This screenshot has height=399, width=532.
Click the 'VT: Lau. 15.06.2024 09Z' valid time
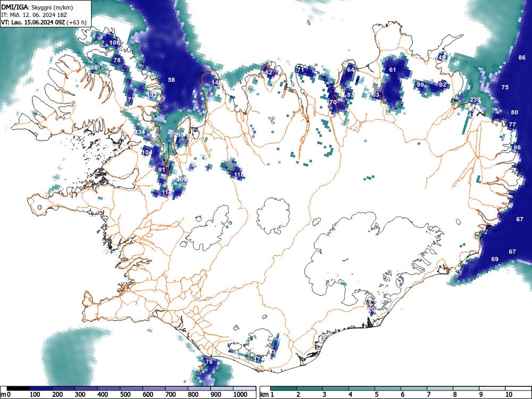[x=33, y=23]
